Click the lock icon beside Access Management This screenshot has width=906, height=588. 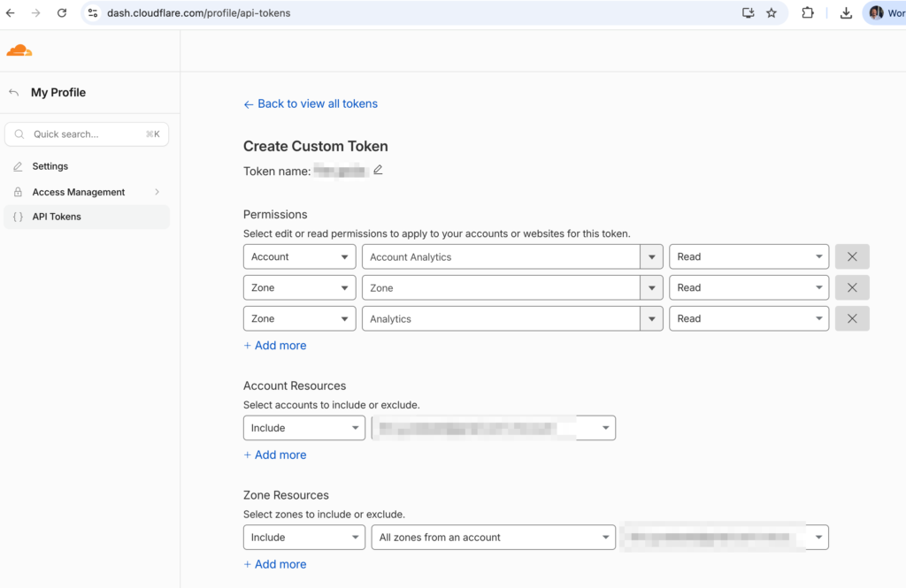pyautogui.click(x=18, y=192)
